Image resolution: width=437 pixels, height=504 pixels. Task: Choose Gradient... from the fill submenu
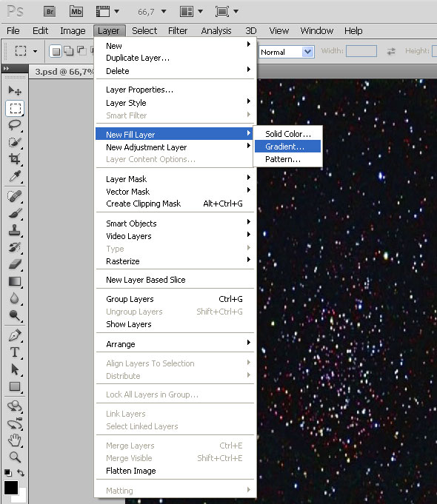[288, 147]
